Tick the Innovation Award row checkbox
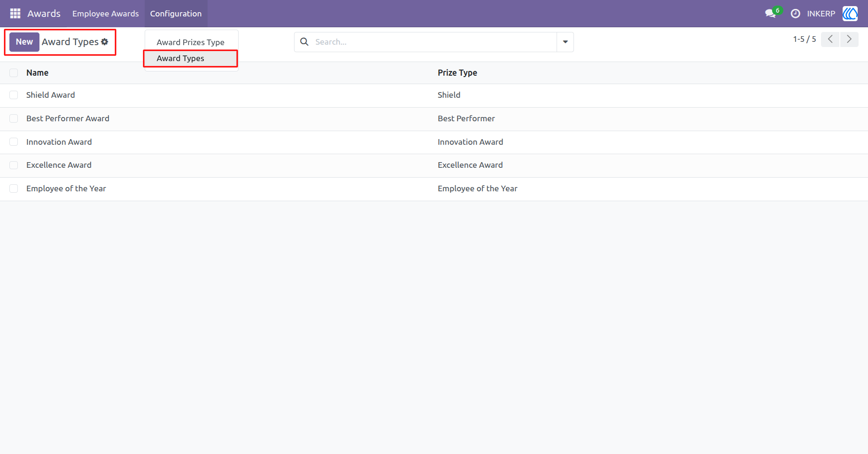 14,142
